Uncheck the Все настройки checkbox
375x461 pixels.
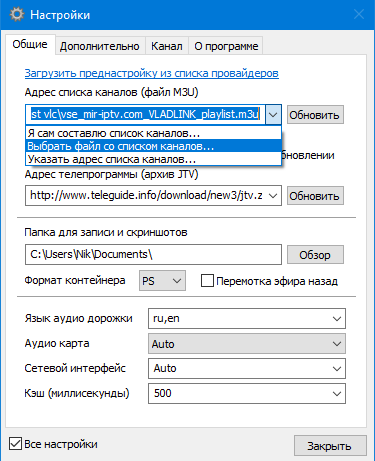[x=15, y=444]
